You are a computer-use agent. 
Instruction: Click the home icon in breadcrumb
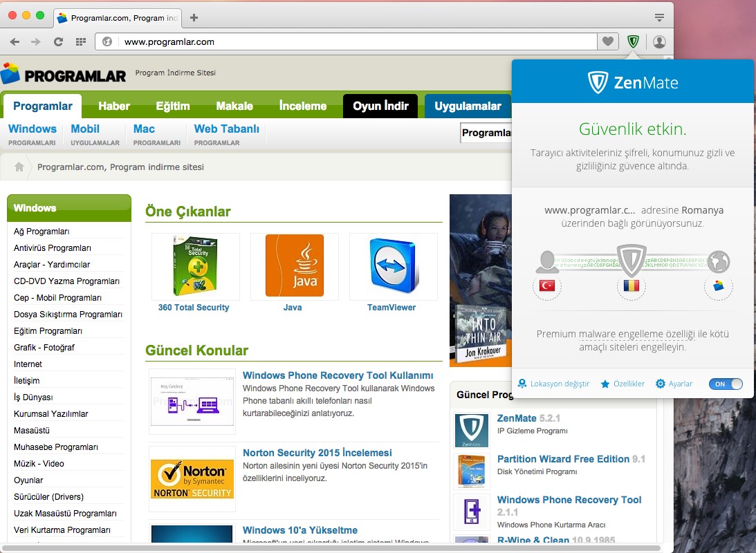19,167
